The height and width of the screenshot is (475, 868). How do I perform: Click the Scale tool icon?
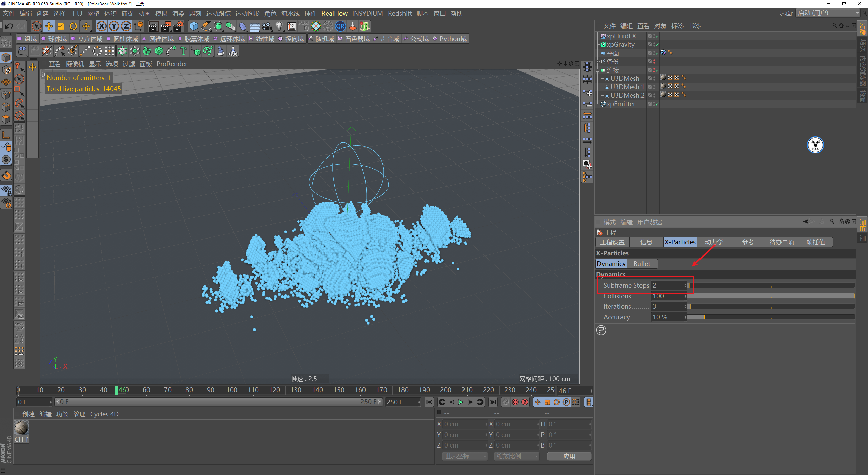[61, 26]
